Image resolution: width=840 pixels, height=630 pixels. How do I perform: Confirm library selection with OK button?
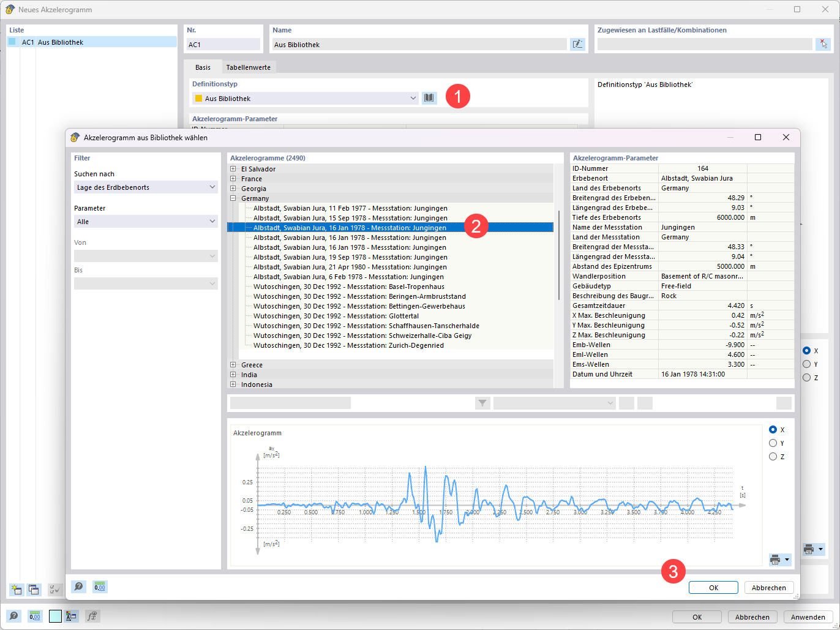pyautogui.click(x=713, y=588)
